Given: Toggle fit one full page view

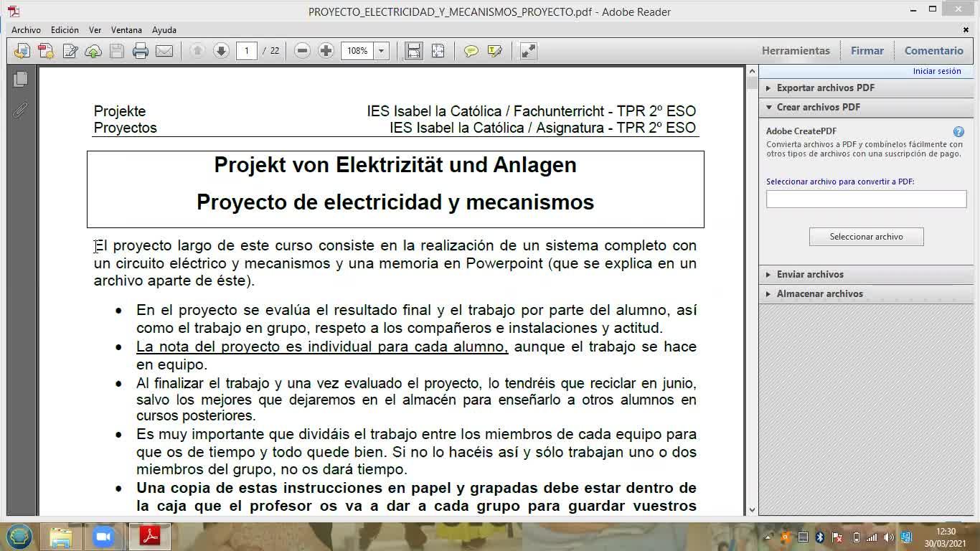Looking at the screenshot, I should [438, 51].
